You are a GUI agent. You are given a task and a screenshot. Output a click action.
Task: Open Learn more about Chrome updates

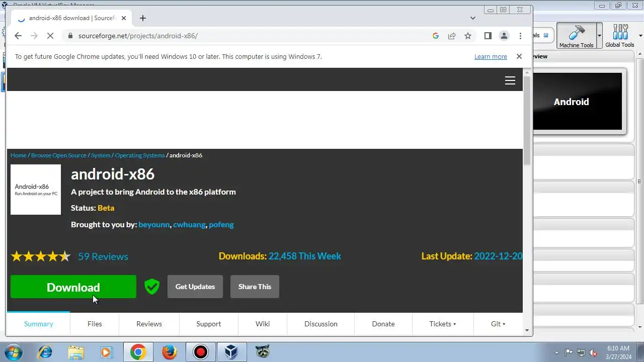coord(491,56)
